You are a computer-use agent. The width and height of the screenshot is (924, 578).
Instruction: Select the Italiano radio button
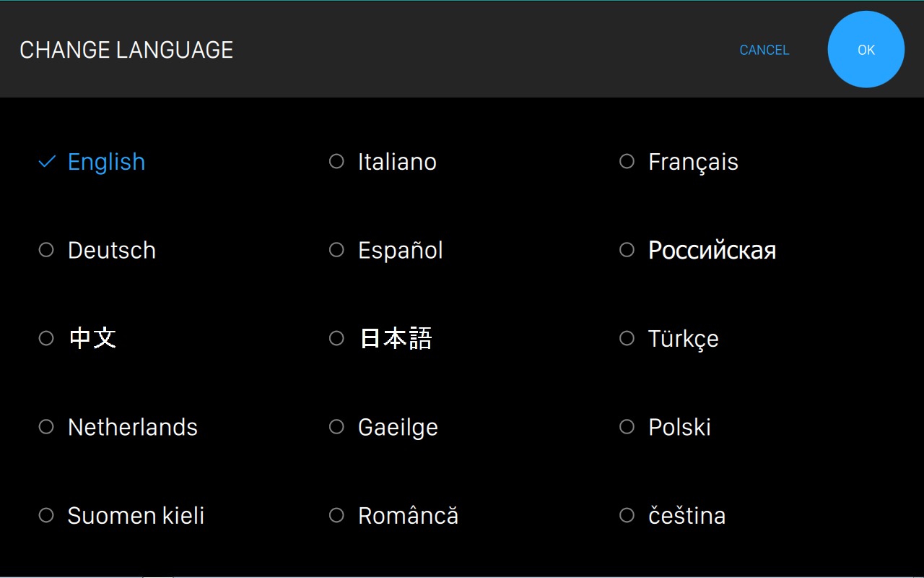pyautogui.click(x=336, y=162)
